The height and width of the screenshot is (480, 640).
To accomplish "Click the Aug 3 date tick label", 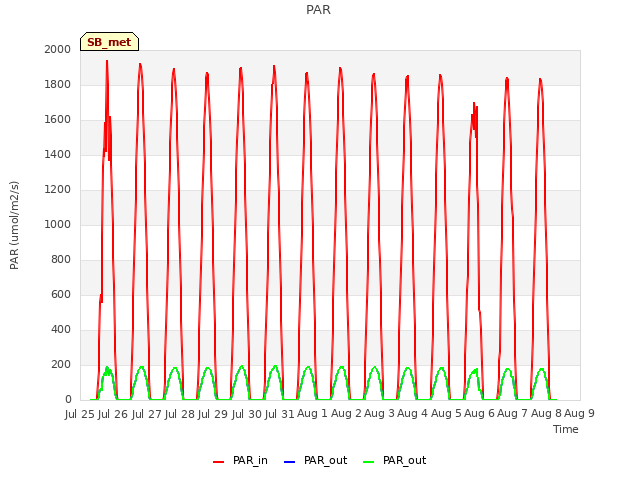I will [x=379, y=413].
